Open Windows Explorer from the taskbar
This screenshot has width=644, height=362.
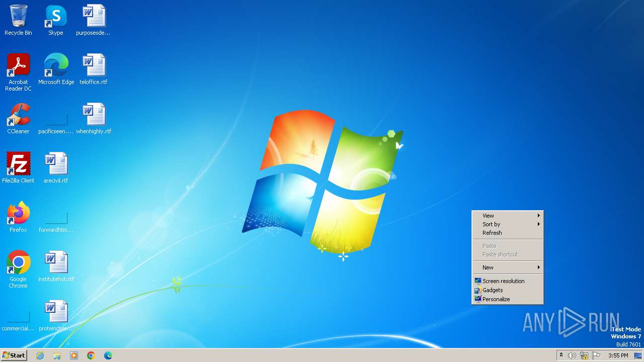(57, 355)
